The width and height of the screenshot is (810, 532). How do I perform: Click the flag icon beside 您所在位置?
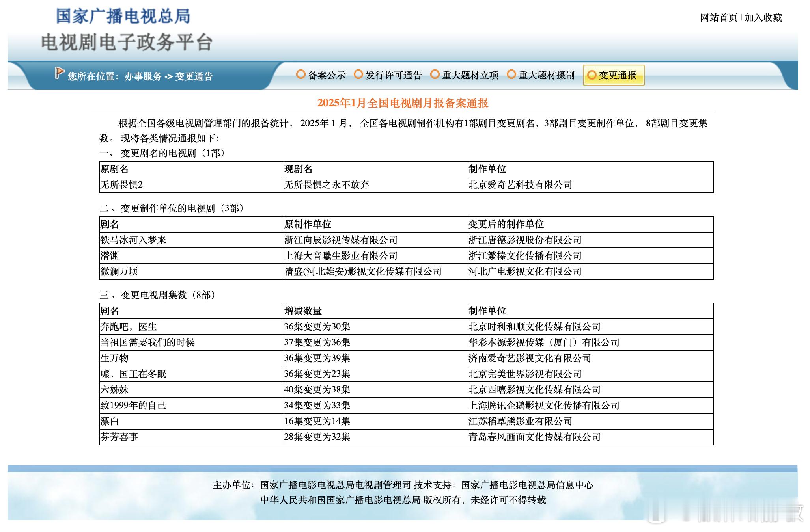[59, 73]
